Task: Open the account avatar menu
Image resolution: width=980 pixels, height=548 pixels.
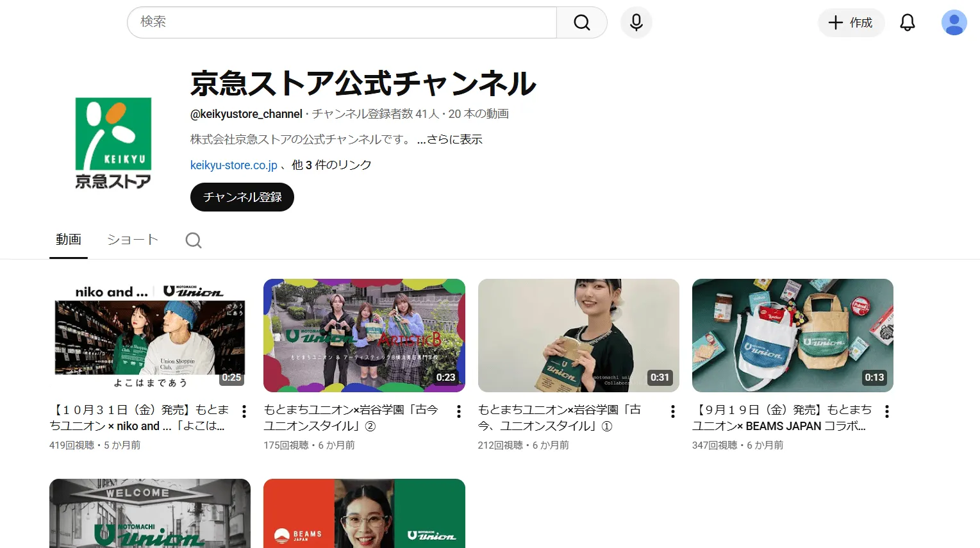Action: tap(954, 22)
